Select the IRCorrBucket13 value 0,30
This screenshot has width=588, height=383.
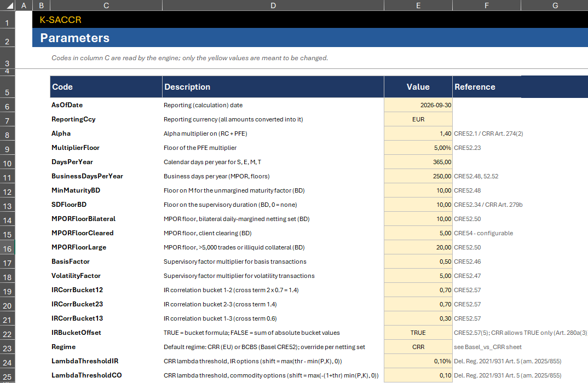coord(418,318)
